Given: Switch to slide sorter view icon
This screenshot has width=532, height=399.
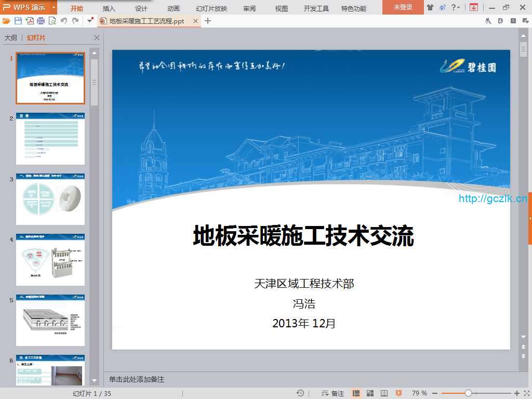Looking at the screenshot, I should click(370, 393).
